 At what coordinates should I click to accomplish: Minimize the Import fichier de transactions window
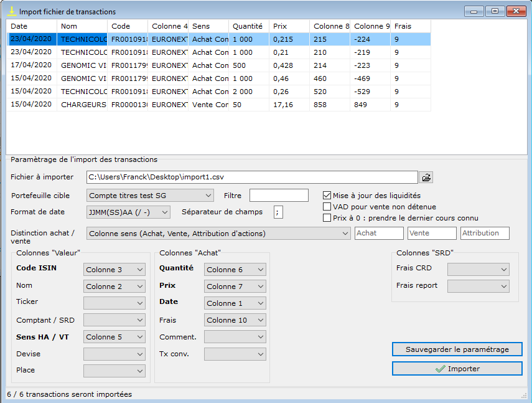click(474, 11)
